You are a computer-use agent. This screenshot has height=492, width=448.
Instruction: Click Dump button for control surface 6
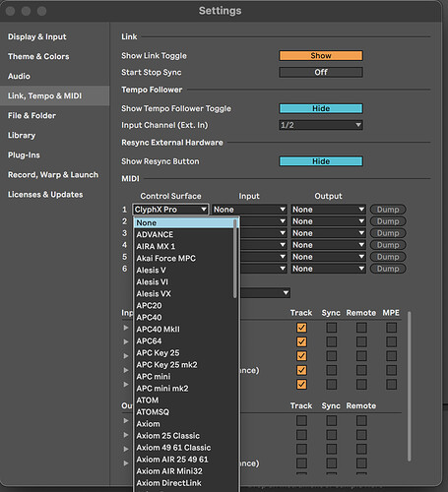point(388,269)
